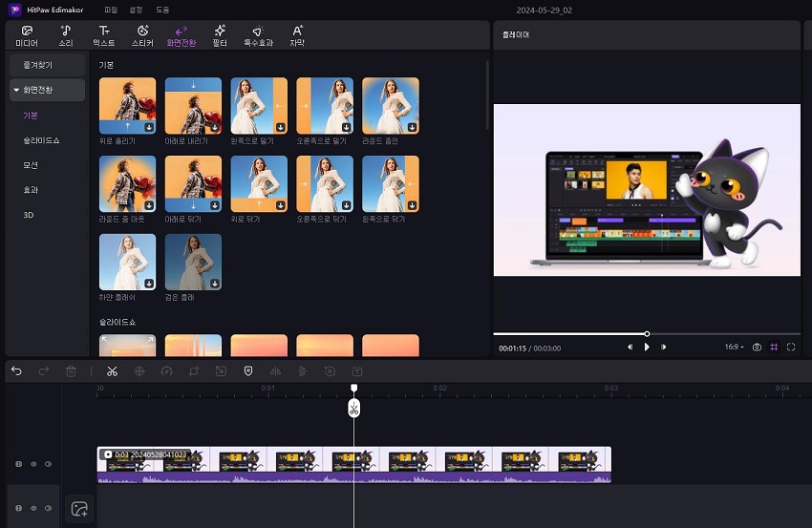The height and width of the screenshot is (528, 812).
Task: Click the Freeze frame snowflake icon
Action: tap(139, 371)
